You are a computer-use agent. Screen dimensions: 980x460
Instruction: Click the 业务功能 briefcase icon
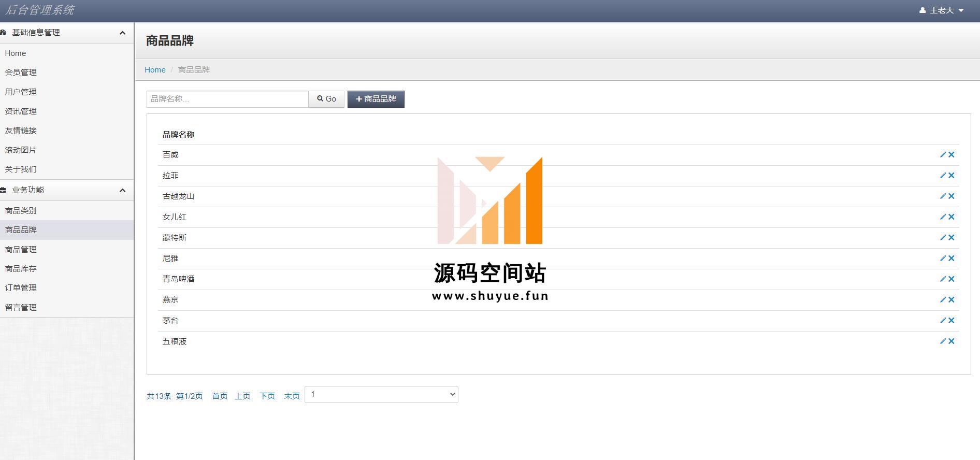coord(3,190)
